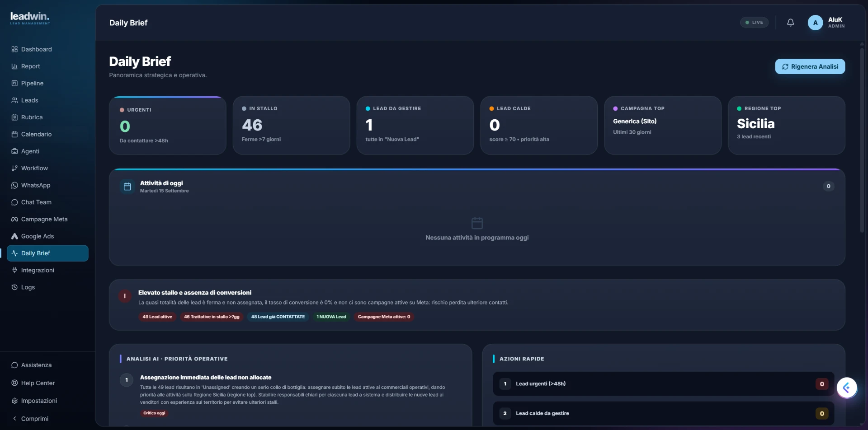Open the In Stallo 46 card
The height and width of the screenshot is (430, 868).
click(292, 126)
